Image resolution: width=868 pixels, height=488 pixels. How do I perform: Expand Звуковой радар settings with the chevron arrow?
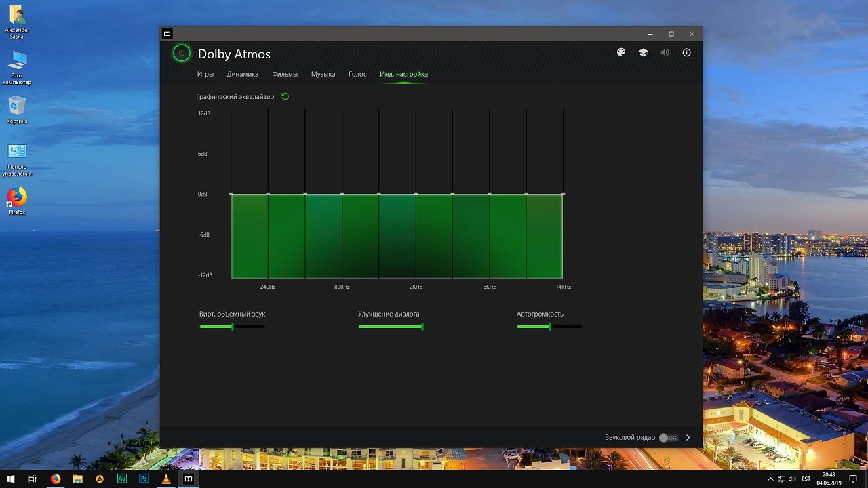click(x=688, y=438)
